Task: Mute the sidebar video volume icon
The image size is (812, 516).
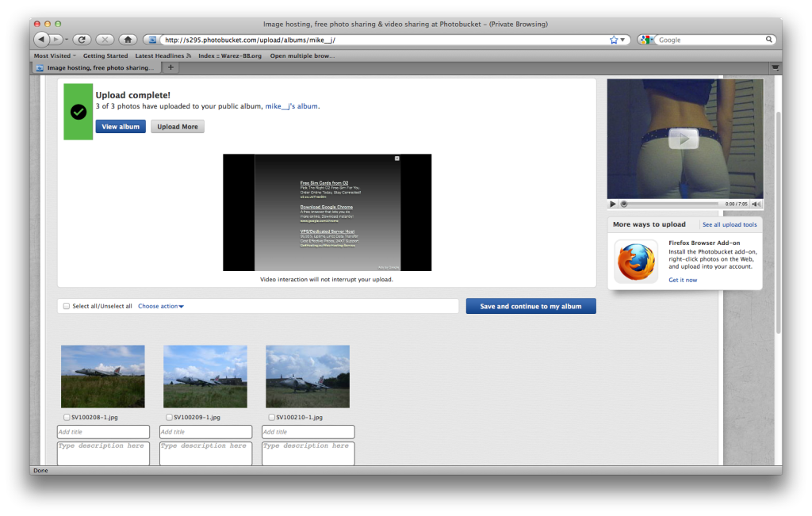Action: (x=756, y=204)
